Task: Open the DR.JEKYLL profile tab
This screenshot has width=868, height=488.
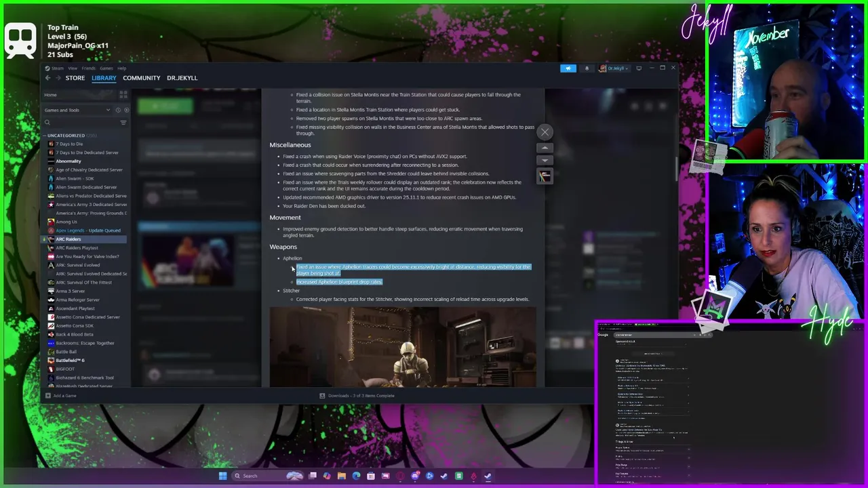Action: pyautogui.click(x=182, y=78)
